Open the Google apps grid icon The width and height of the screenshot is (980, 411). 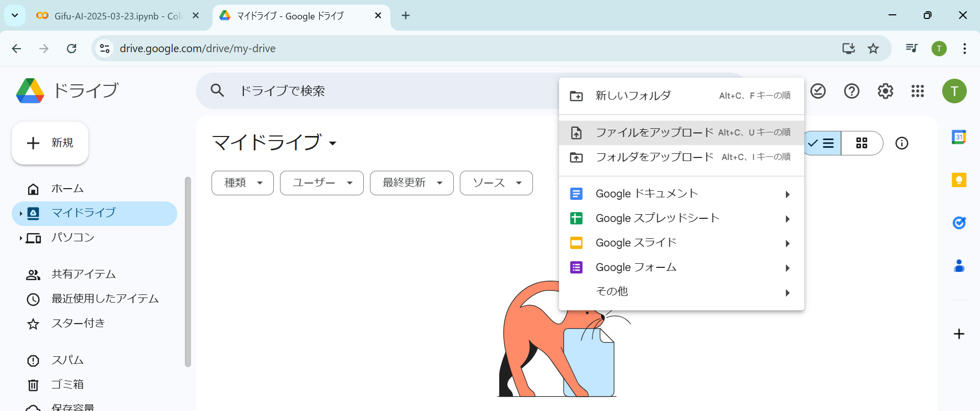(918, 91)
